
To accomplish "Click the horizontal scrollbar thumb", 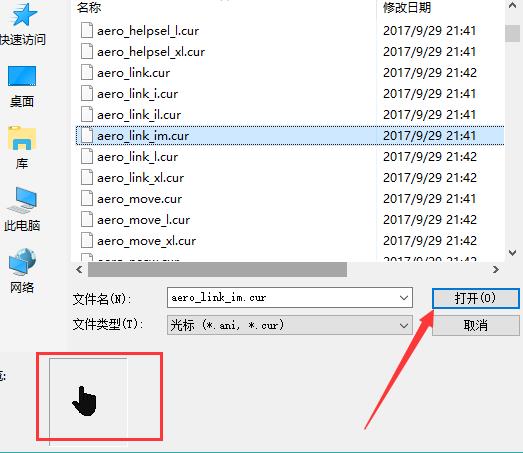I will point(217,270).
